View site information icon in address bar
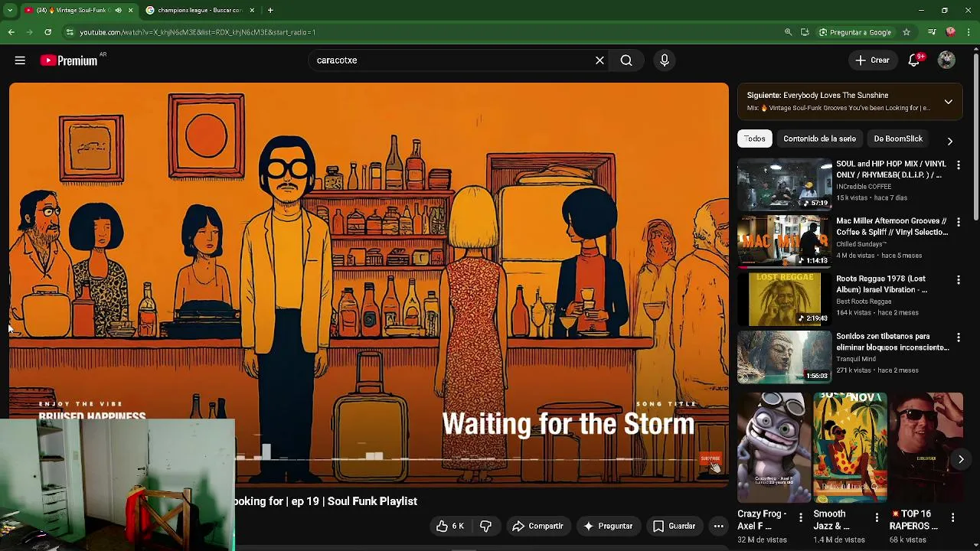The image size is (980, 551). (x=69, y=32)
